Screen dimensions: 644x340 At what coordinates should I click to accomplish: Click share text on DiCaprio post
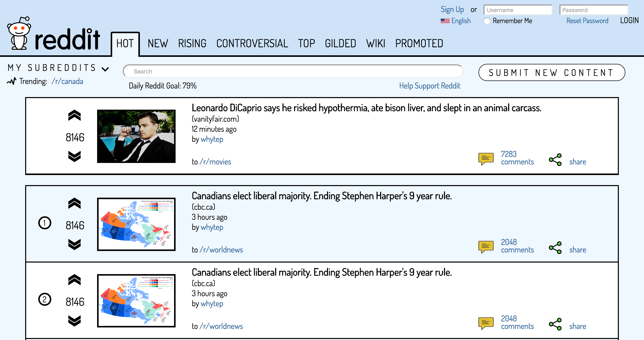(578, 162)
